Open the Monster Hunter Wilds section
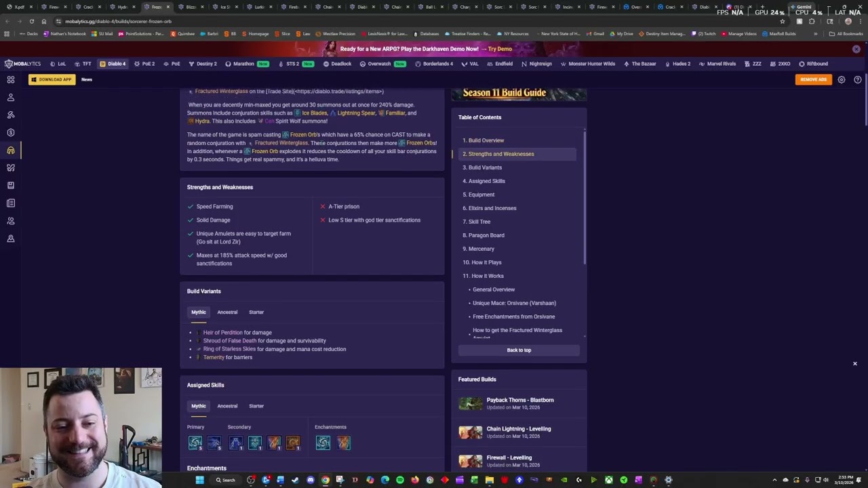The image size is (868, 488). point(587,64)
